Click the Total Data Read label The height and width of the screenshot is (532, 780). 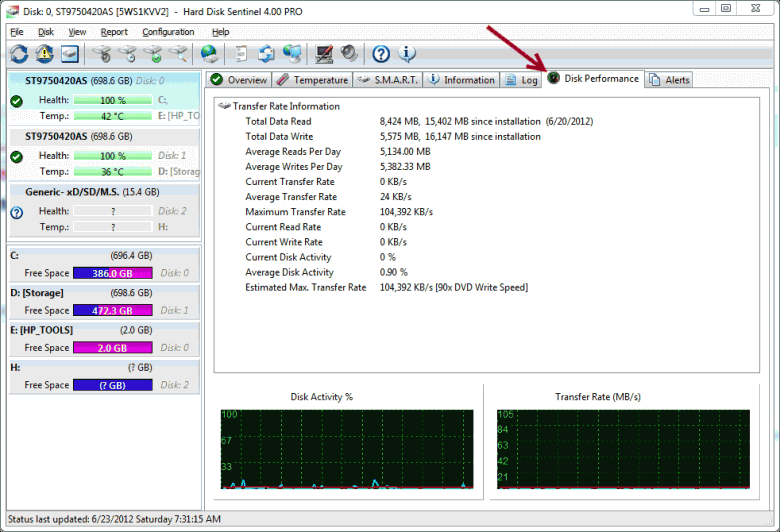(x=278, y=121)
